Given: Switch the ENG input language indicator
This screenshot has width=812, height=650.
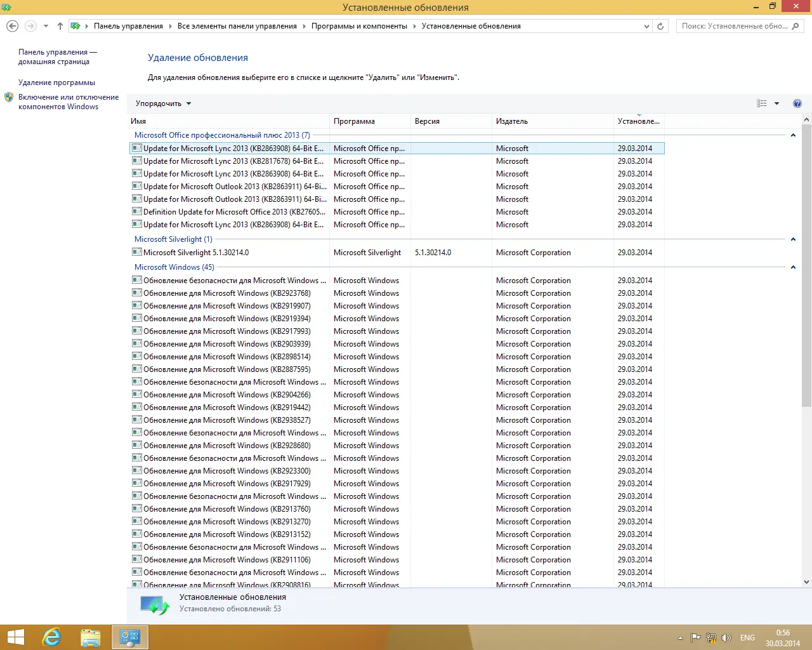Looking at the screenshot, I should pos(747,638).
